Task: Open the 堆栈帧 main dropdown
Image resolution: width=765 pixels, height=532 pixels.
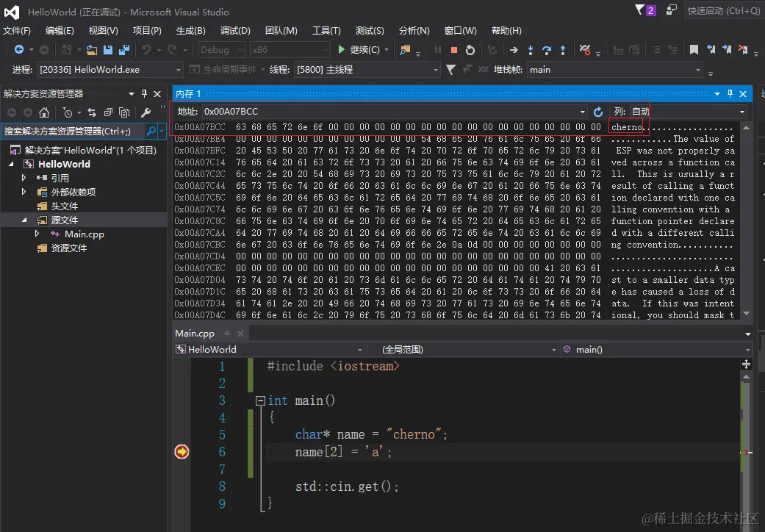Action: [698, 70]
